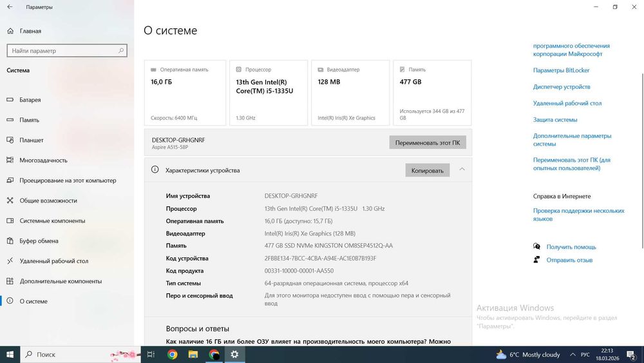Collapse the Характеристики устройства section
The width and height of the screenshot is (644, 363).
462,170
